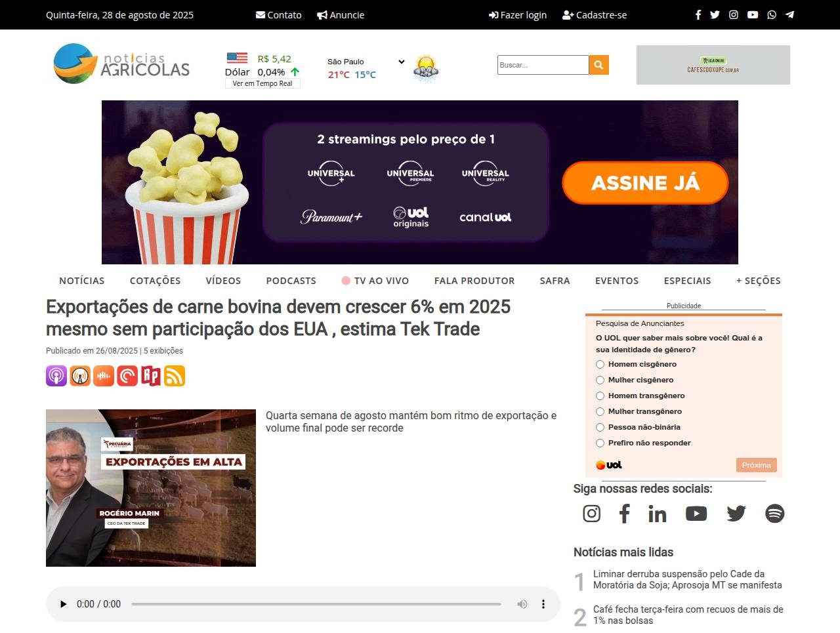Select the "Pessoa não-binária" radio option

tap(600, 428)
